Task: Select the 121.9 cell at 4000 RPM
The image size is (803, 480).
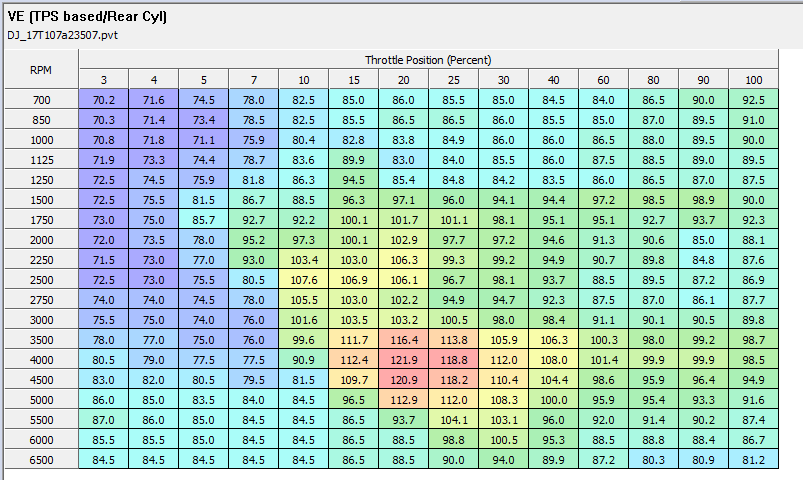Action: (403, 359)
